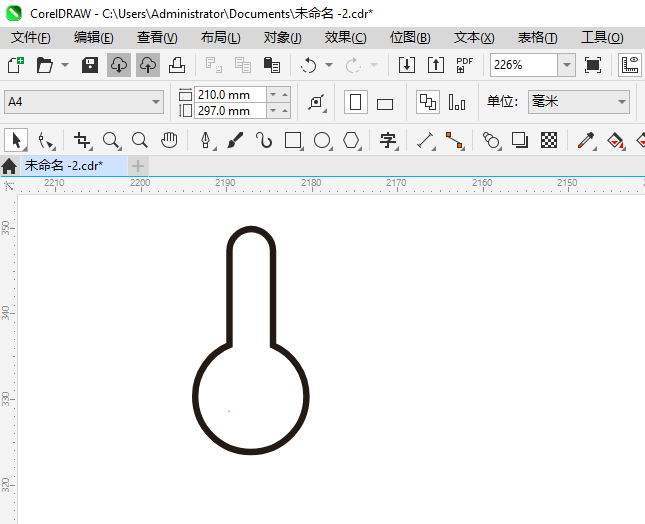Viewport: 645px width, 524px height.
Task: Click the current page layout icon
Action: (457, 102)
